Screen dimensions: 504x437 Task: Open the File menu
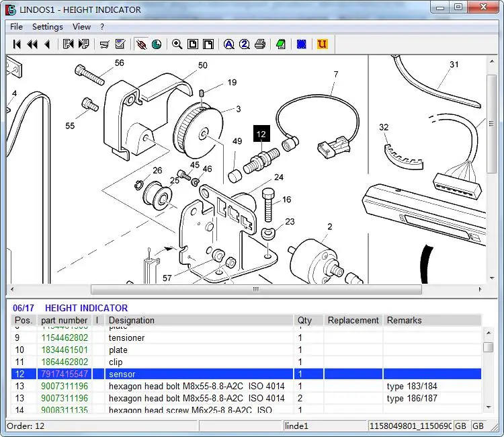tap(16, 27)
